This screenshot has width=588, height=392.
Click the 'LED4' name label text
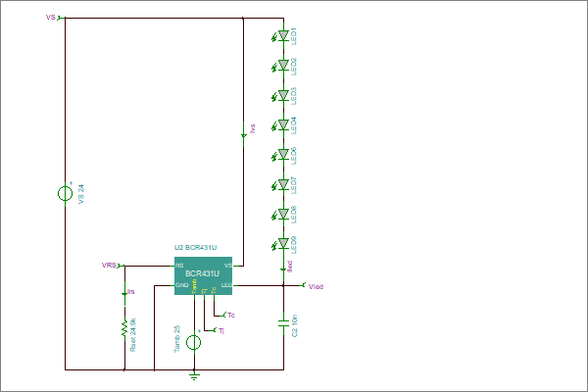coord(293,125)
